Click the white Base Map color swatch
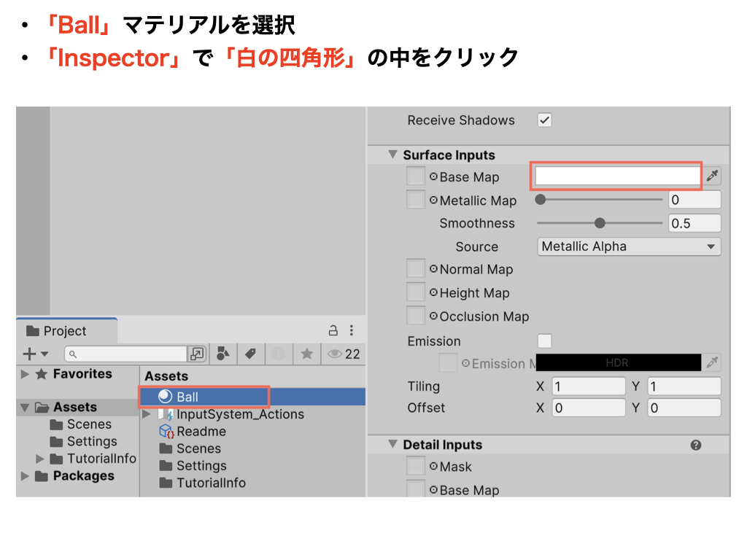Screen dimensions: 747x560 pos(617,176)
